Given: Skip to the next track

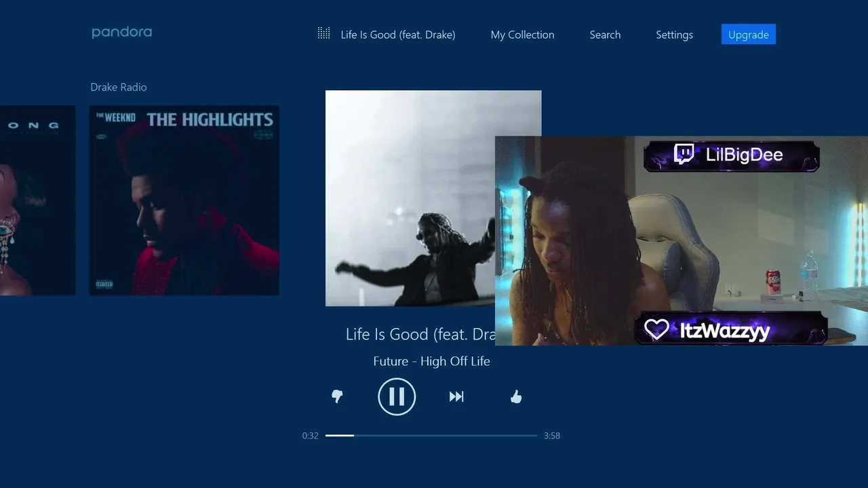Looking at the screenshot, I should coord(456,396).
